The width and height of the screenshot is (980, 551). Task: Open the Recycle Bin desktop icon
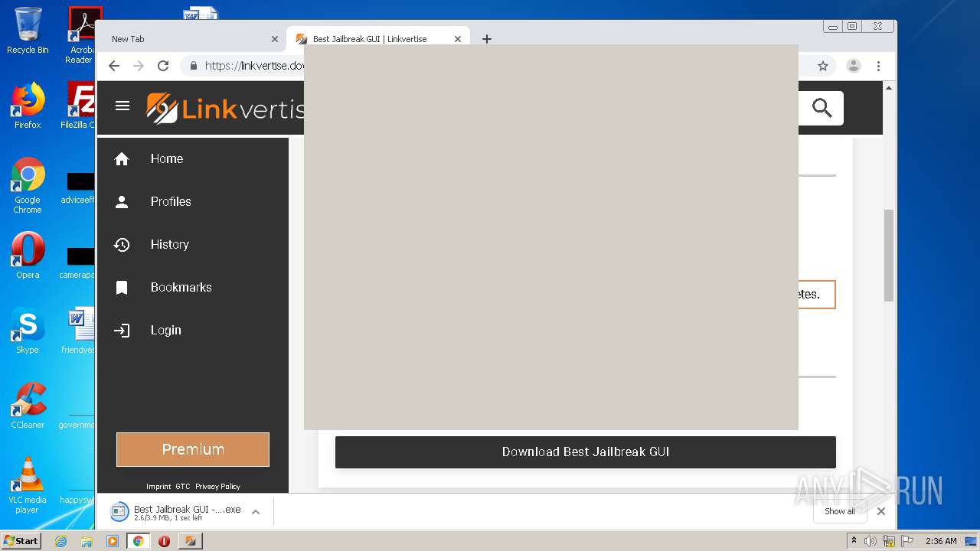pos(28,31)
